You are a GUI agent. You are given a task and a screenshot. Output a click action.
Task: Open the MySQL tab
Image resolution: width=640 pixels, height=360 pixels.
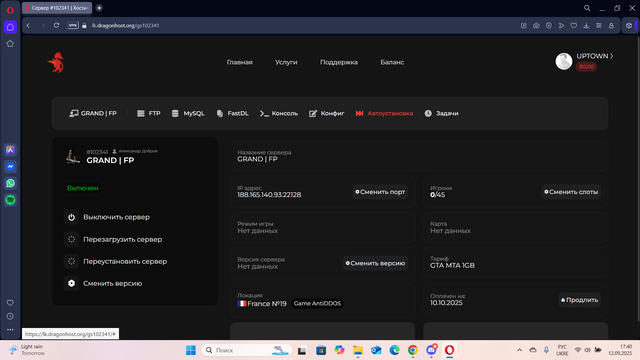(x=188, y=113)
